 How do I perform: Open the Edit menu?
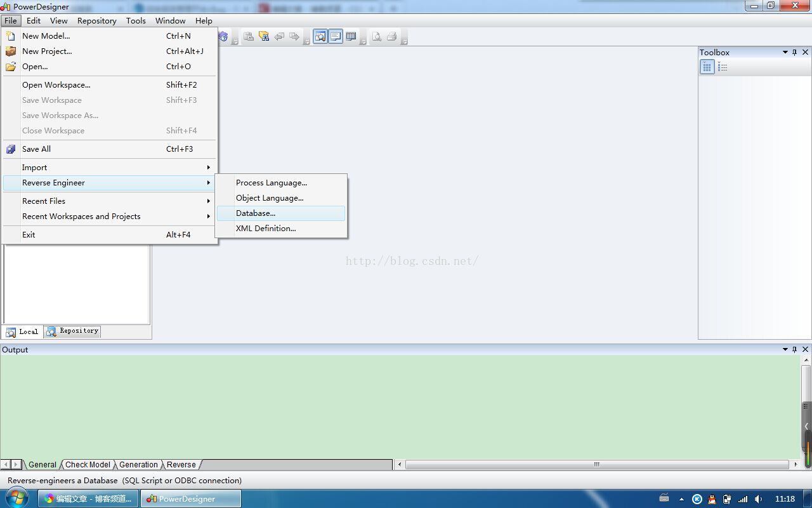[34, 20]
